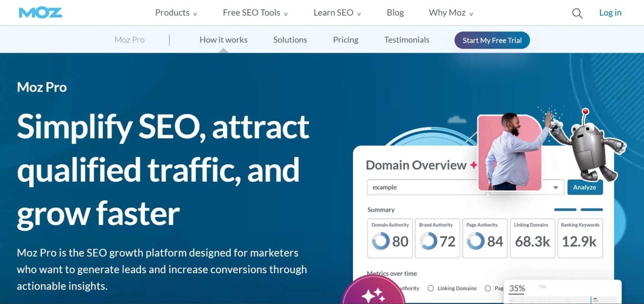Open the dropdown arrow next to Analyze
The height and width of the screenshot is (304, 644).
tap(556, 188)
